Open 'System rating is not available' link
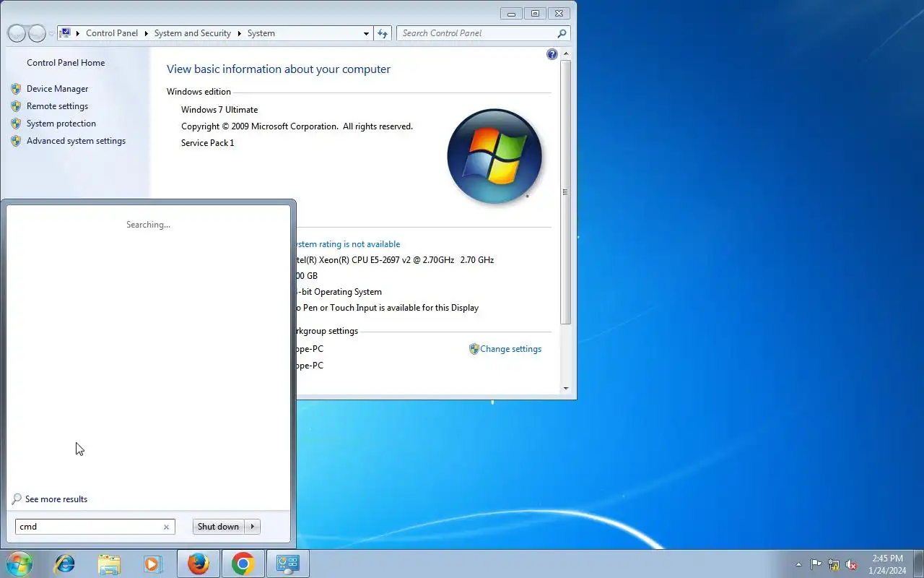Screen dimensions: 924x578 (347, 244)
